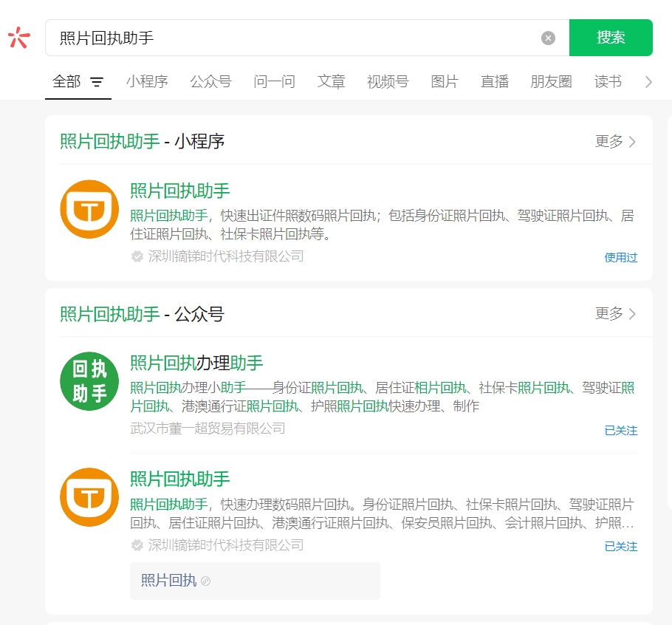Click the mini program description mentioning 社保卡照片回执等

coord(382,224)
